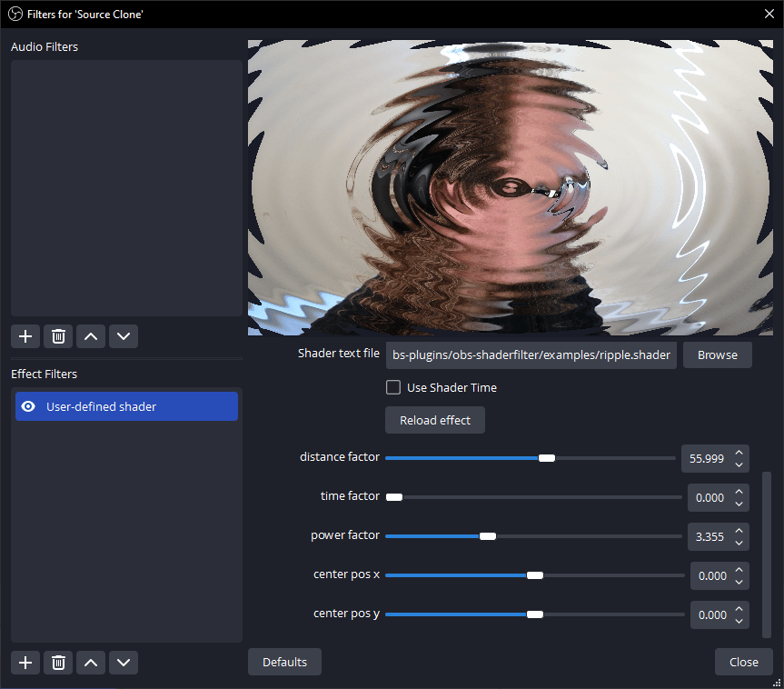Move audio filter up with arrow

pyautogui.click(x=91, y=336)
